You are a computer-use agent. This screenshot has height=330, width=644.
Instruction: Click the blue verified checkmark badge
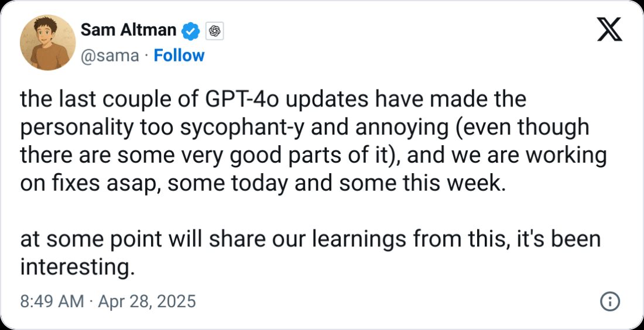(x=191, y=30)
